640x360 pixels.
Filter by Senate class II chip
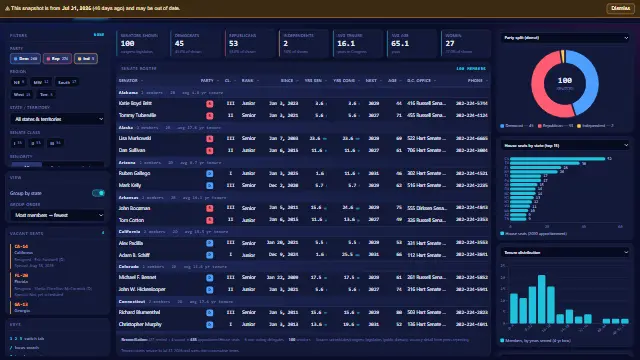coord(36,143)
